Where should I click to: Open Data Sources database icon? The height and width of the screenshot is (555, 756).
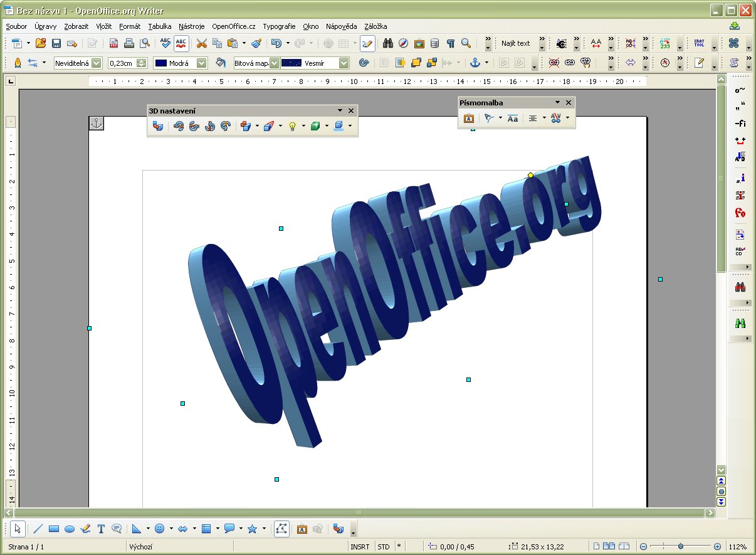click(435, 43)
